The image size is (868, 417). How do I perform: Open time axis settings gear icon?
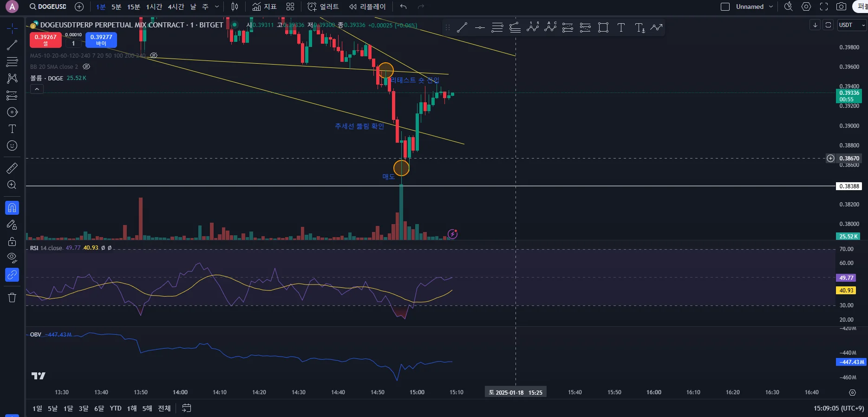[x=852, y=392]
